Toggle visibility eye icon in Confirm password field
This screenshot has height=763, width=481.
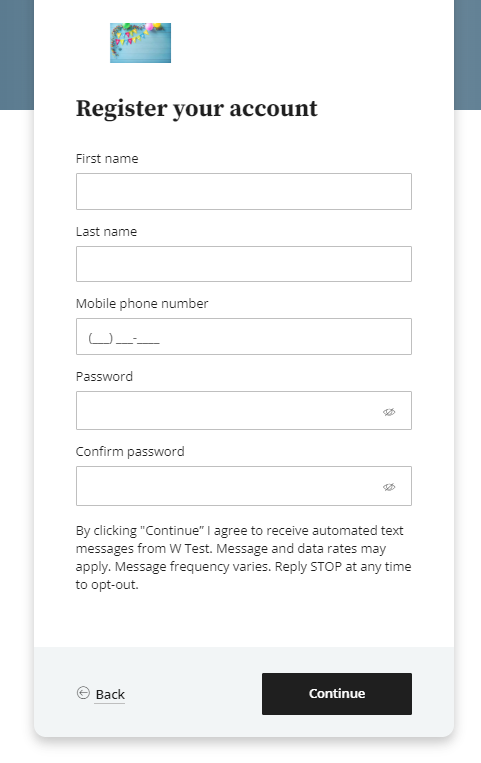pyautogui.click(x=389, y=487)
